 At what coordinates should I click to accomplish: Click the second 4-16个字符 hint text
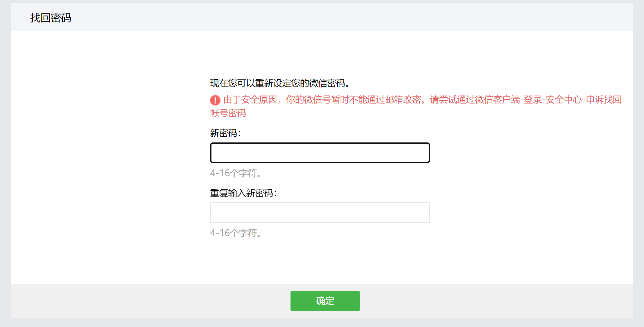tap(235, 232)
